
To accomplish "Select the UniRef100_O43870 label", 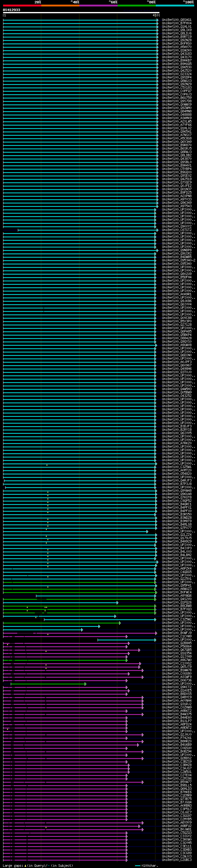I will click(177, 159).
